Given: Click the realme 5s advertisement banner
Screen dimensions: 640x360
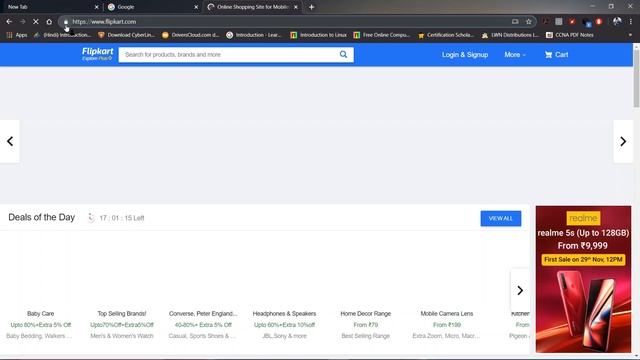Looking at the screenshot, I should tap(583, 279).
